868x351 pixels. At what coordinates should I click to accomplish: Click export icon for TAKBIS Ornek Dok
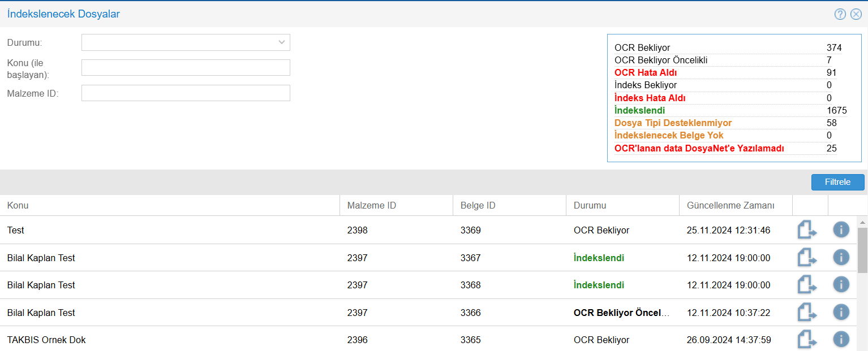click(807, 340)
